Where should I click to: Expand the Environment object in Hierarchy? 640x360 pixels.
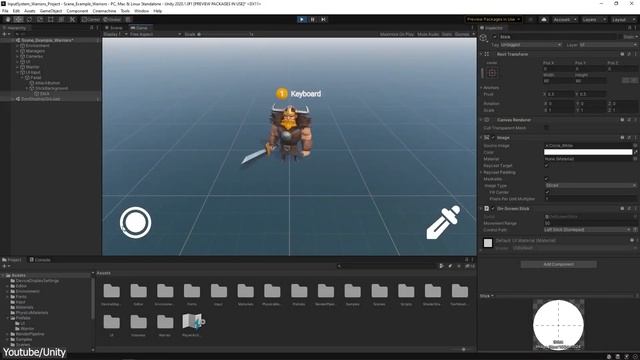point(18,46)
